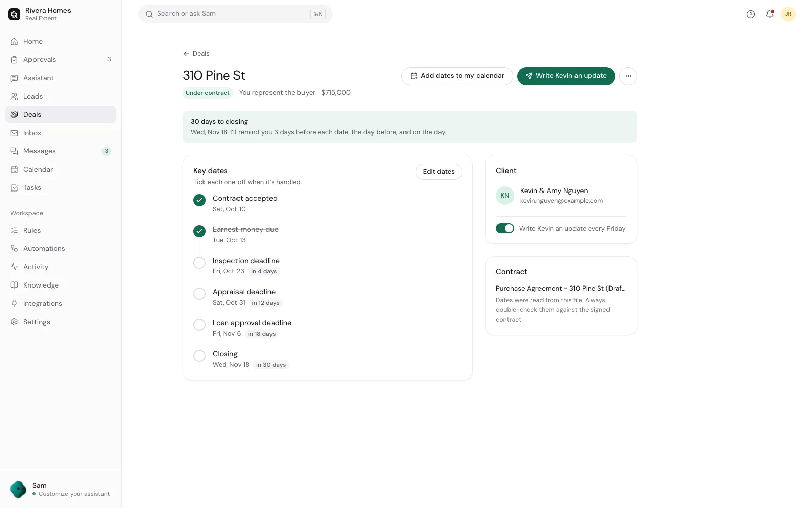
Task: Click the Assistant sidebar icon
Action: (14, 78)
